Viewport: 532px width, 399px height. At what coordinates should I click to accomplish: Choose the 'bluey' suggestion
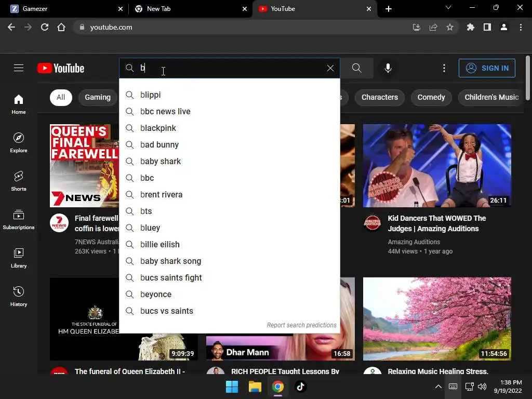(x=229, y=228)
